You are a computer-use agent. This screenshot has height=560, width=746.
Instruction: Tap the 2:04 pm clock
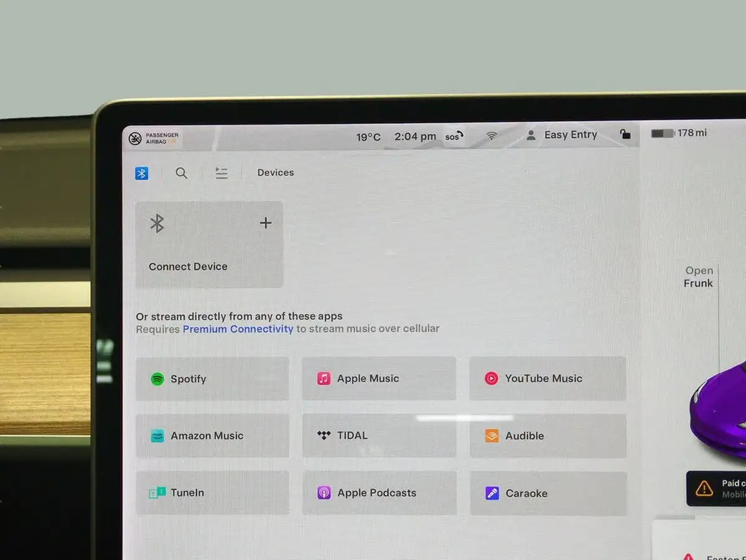click(415, 136)
